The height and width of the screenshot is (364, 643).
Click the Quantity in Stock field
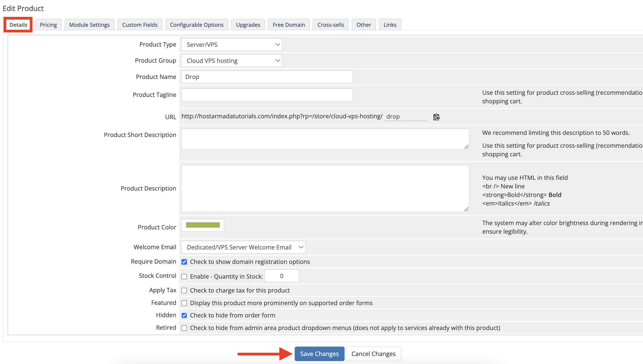(x=282, y=276)
